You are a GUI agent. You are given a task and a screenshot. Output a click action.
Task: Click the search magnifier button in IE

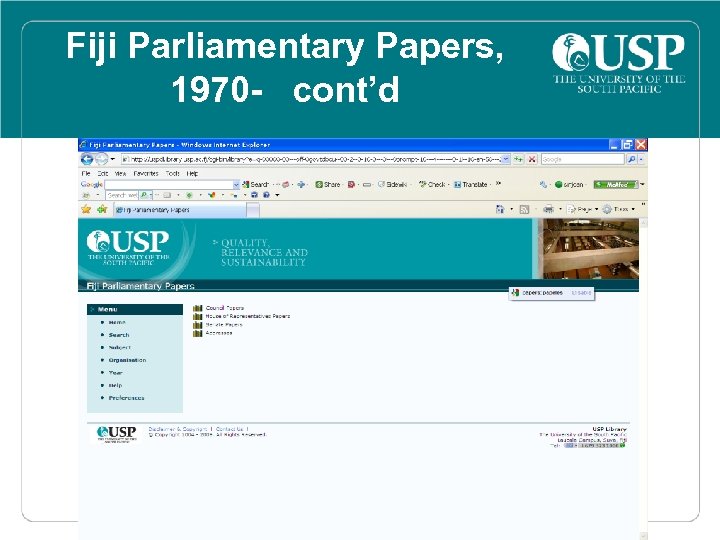(631, 159)
